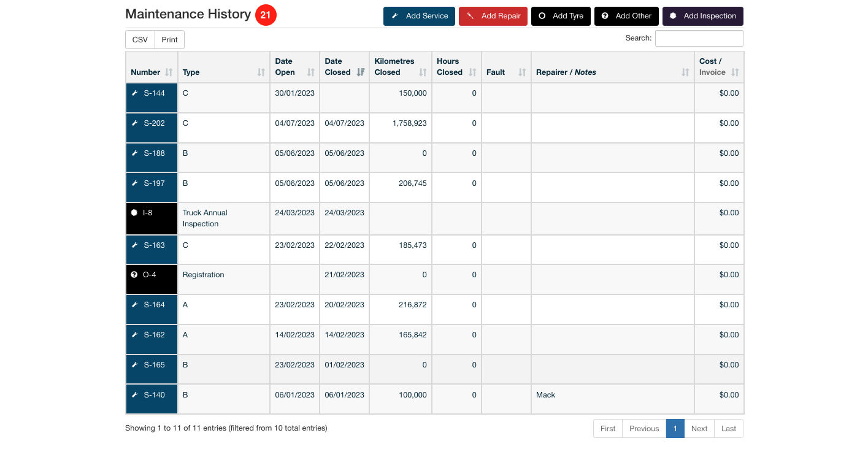Click inside the Search field
868x449 pixels.
coord(699,38)
